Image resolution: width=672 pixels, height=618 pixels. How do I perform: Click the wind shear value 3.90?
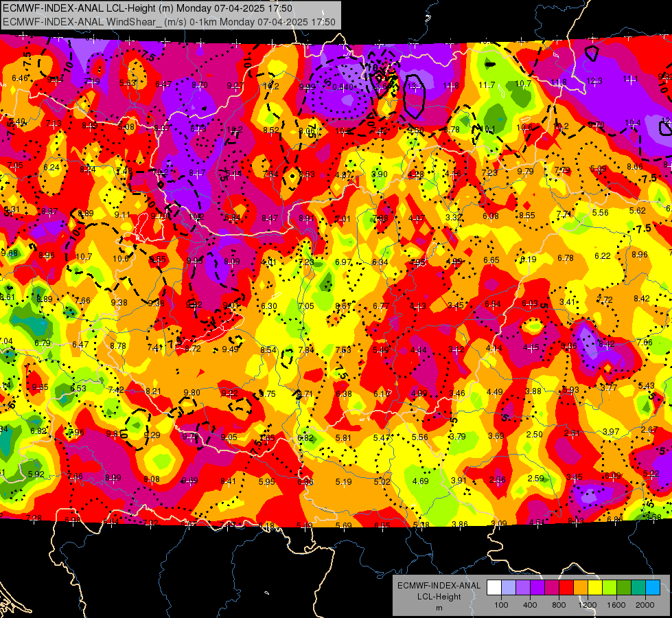pos(380,174)
